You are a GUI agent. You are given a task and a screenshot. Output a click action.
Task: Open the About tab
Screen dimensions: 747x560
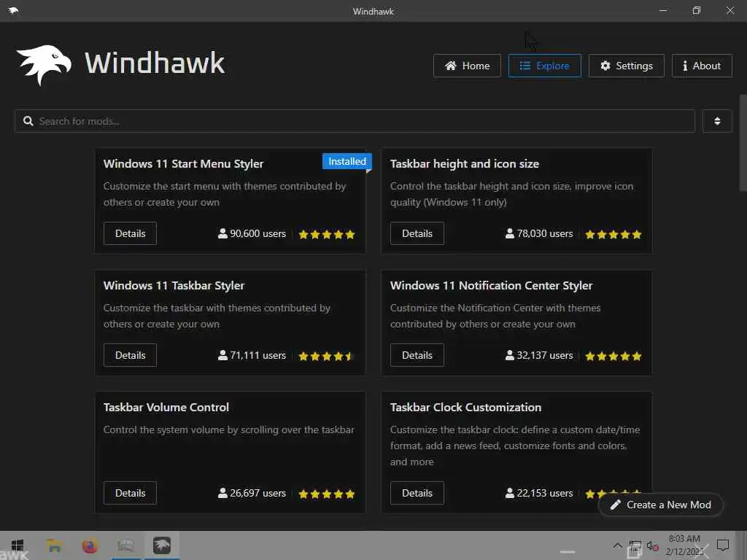pyautogui.click(x=702, y=66)
